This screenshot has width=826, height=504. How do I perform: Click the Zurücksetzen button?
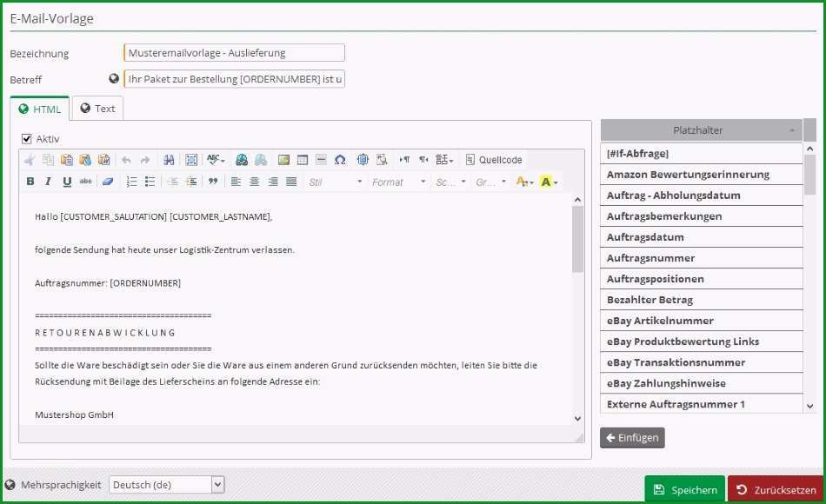776,489
